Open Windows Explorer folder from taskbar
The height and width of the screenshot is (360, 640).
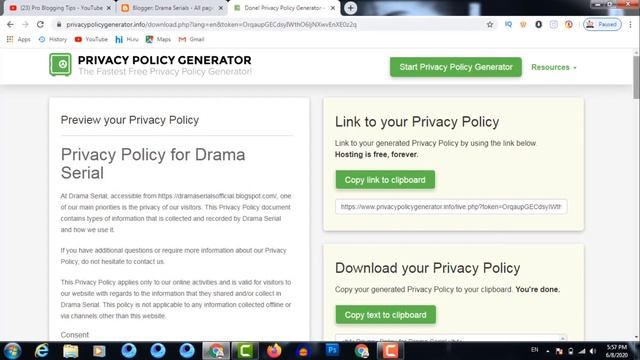70,351
